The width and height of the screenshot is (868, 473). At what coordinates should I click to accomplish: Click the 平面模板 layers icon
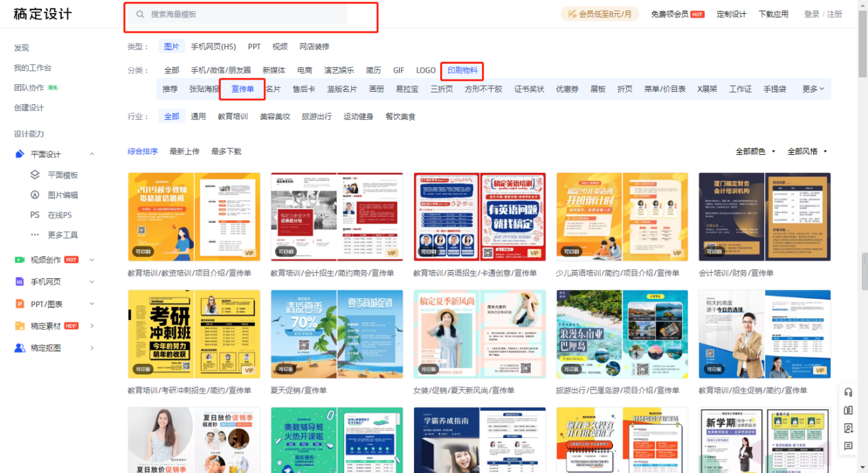(35, 175)
